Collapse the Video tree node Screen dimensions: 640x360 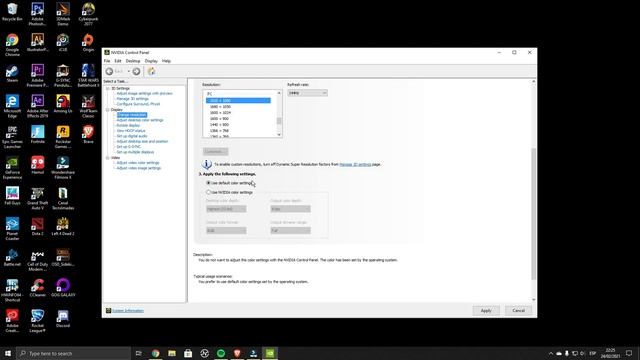coord(108,158)
